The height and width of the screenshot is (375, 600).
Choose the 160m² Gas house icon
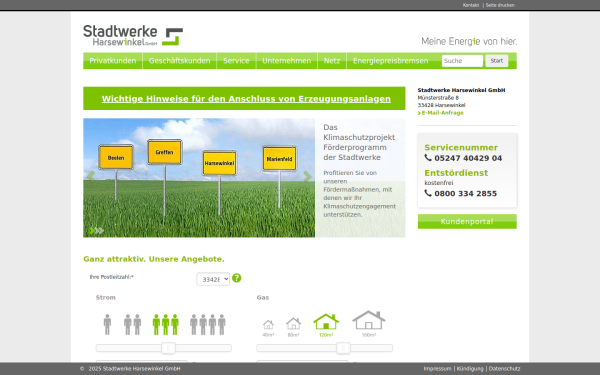point(368,320)
